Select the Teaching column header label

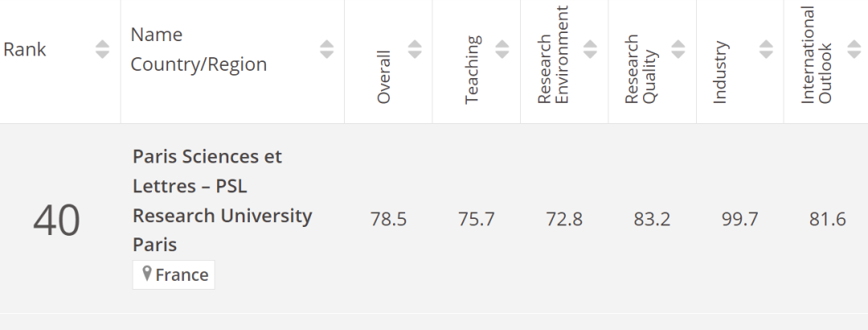pyautogui.click(x=472, y=70)
